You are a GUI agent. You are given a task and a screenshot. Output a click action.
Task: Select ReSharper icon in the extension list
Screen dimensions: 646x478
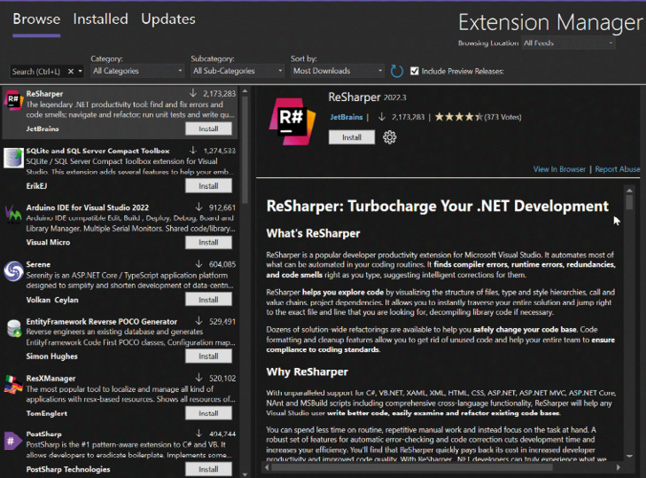[13, 101]
